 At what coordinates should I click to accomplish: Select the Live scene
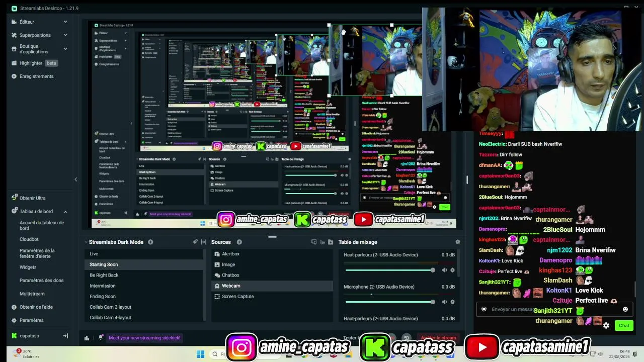pyautogui.click(x=143, y=254)
